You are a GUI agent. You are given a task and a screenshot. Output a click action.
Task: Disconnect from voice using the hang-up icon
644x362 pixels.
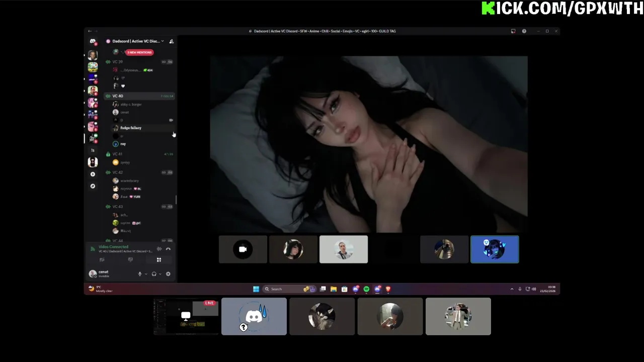(168, 249)
